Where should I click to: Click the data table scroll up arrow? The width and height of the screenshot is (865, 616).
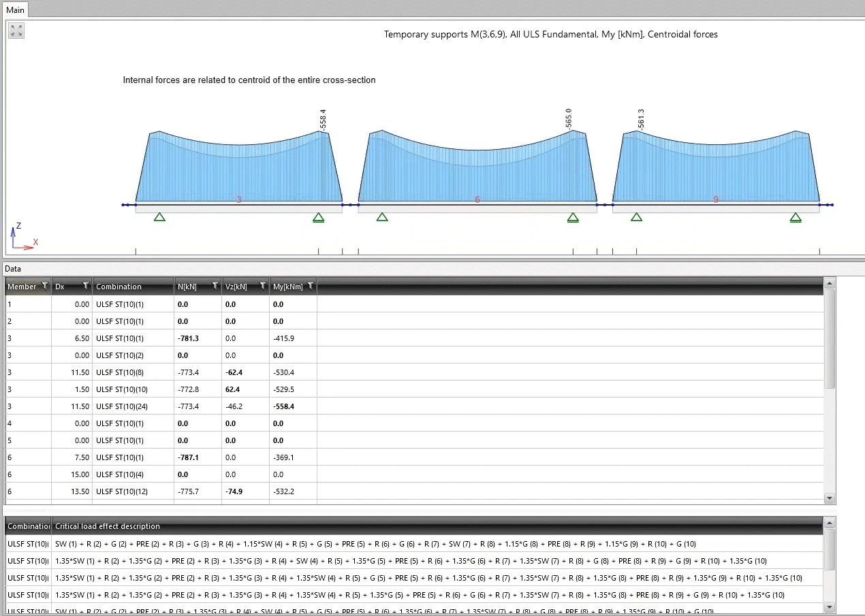(x=829, y=282)
